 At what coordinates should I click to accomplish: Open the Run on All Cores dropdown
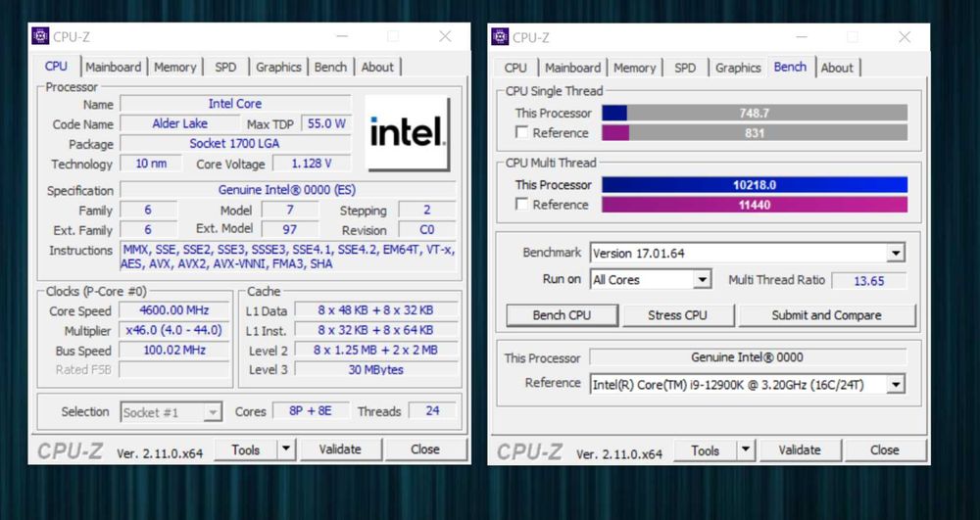(x=703, y=280)
